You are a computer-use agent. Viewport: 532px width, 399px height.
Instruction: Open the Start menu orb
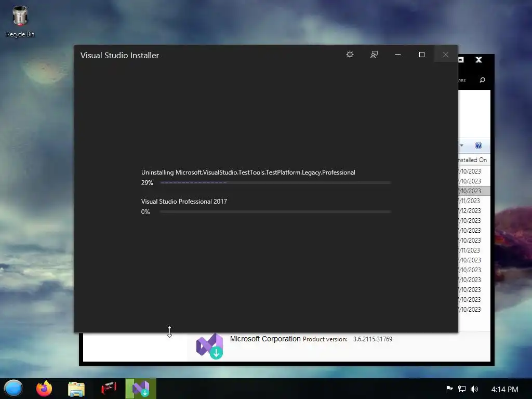(x=13, y=389)
